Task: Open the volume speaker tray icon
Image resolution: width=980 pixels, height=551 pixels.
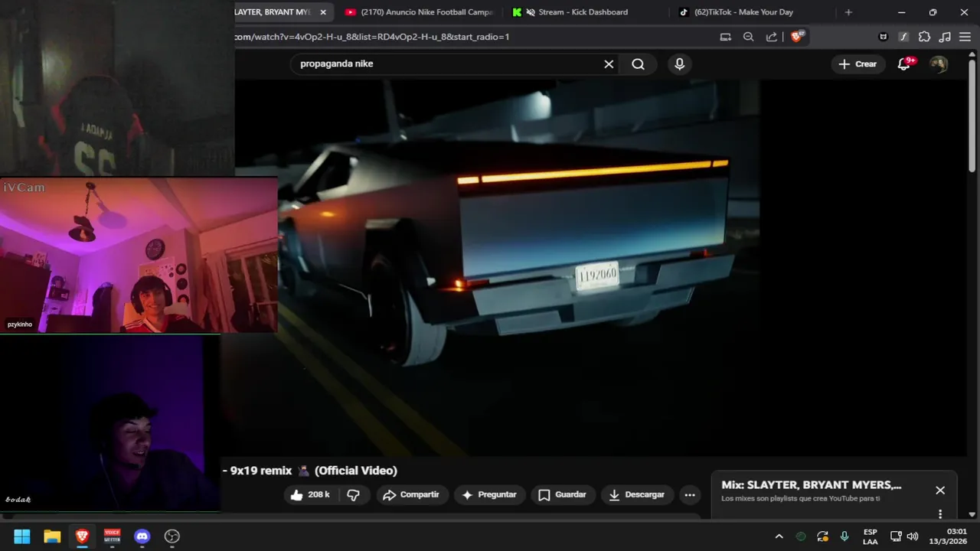Action: coord(913,536)
